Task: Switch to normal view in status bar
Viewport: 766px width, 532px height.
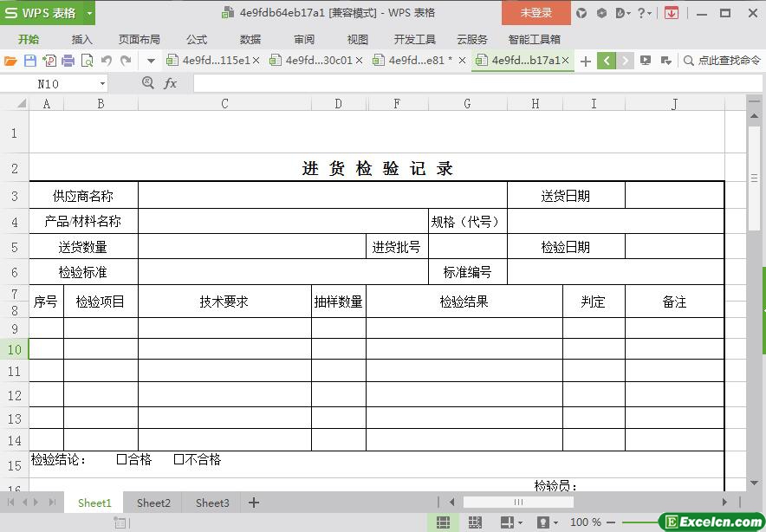Action: [443, 522]
